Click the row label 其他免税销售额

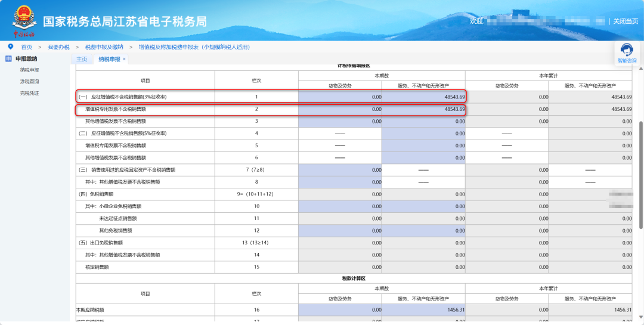click(x=116, y=231)
